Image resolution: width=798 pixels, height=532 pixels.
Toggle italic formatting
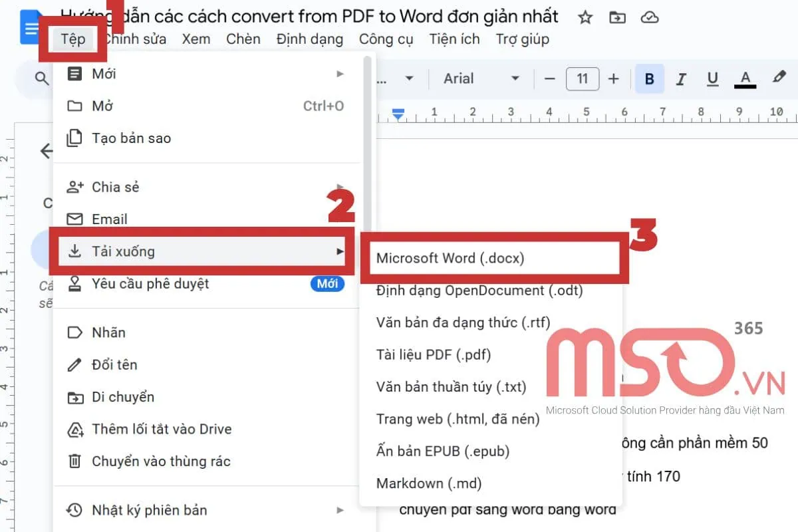tap(681, 79)
